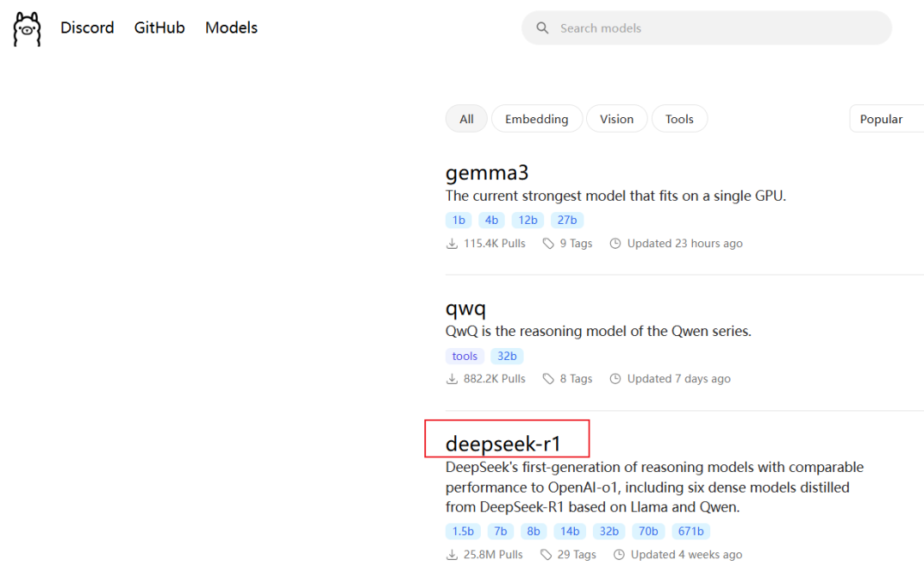Click the 8 Tags text
924x578 pixels.
(x=576, y=379)
